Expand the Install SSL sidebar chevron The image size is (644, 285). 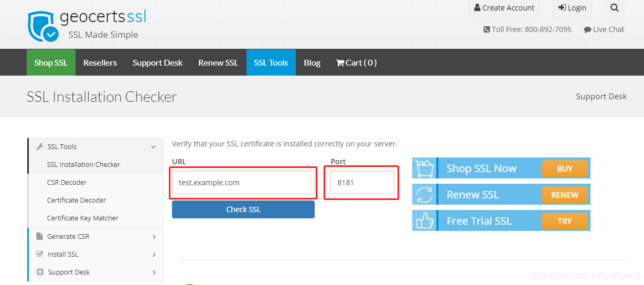[154, 255]
